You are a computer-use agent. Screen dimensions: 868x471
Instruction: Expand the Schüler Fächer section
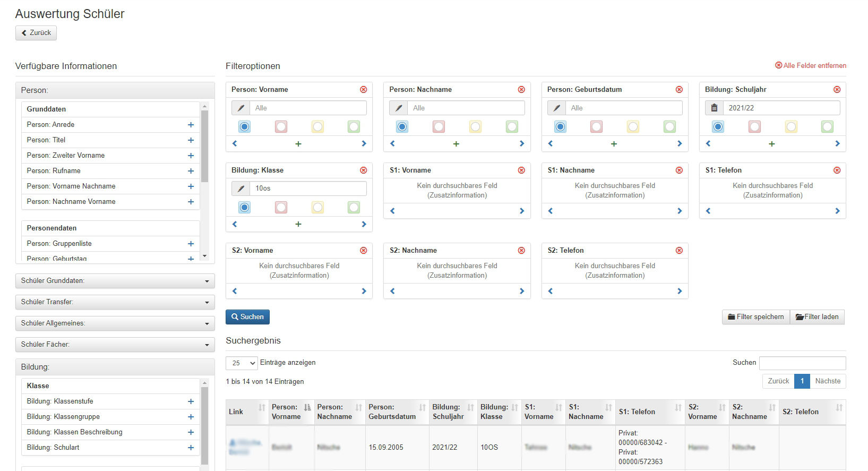115,345
